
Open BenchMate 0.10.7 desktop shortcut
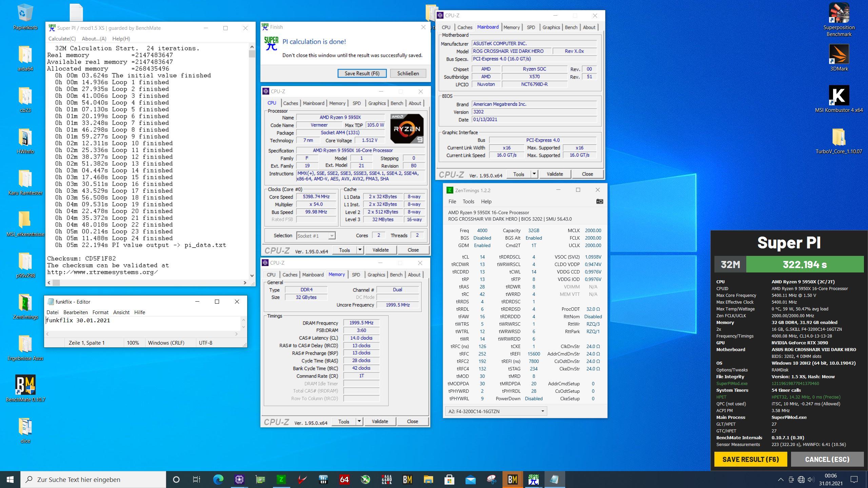pos(25,385)
